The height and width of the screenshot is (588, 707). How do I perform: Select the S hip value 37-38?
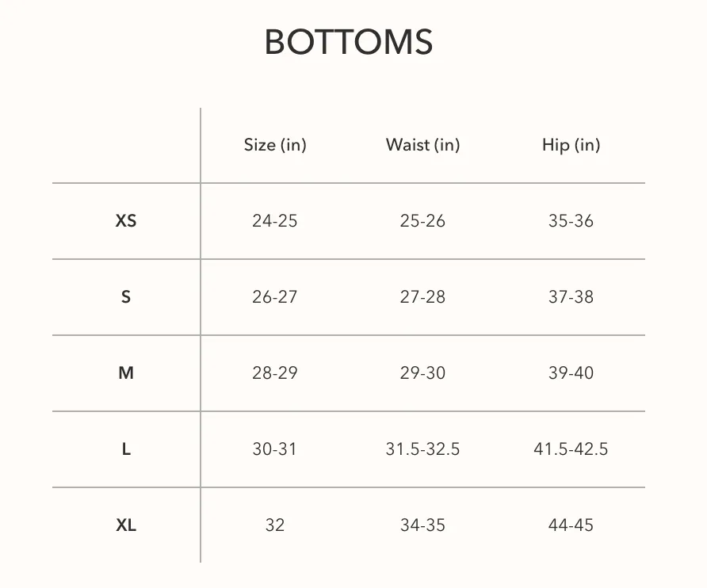click(x=571, y=297)
